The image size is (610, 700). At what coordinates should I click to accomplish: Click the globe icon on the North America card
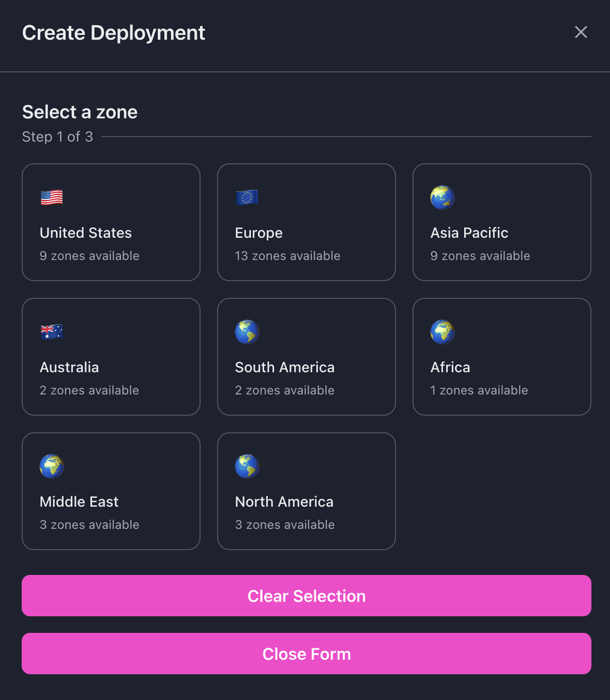point(247,466)
